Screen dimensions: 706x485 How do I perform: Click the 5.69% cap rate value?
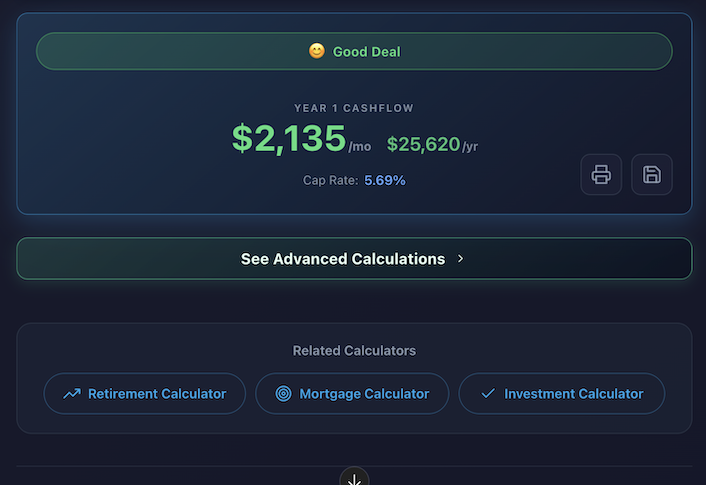coord(385,181)
